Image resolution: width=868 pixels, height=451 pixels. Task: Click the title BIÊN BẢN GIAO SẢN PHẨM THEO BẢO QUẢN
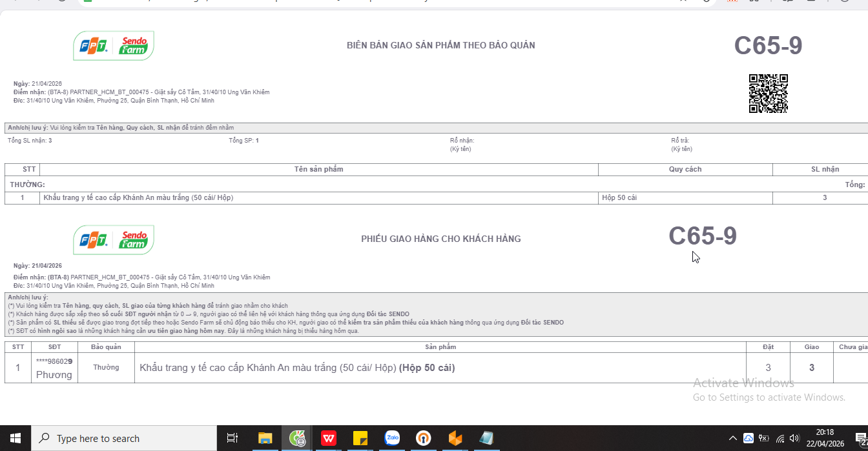[x=441, y=45]
